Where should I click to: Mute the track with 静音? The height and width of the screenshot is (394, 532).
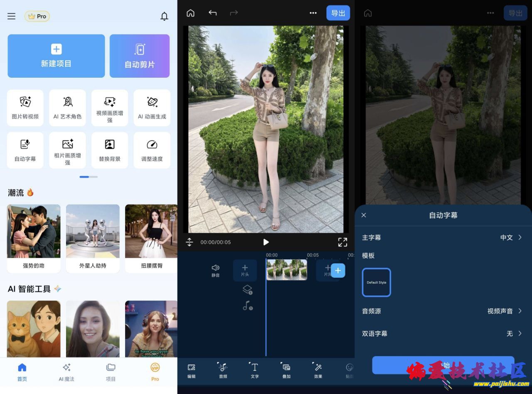(215, 270)
